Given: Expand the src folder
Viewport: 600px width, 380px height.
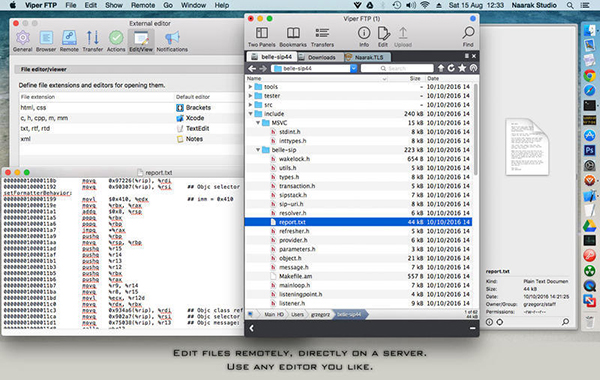Looking at the screenshot, I should pos(250,105).
